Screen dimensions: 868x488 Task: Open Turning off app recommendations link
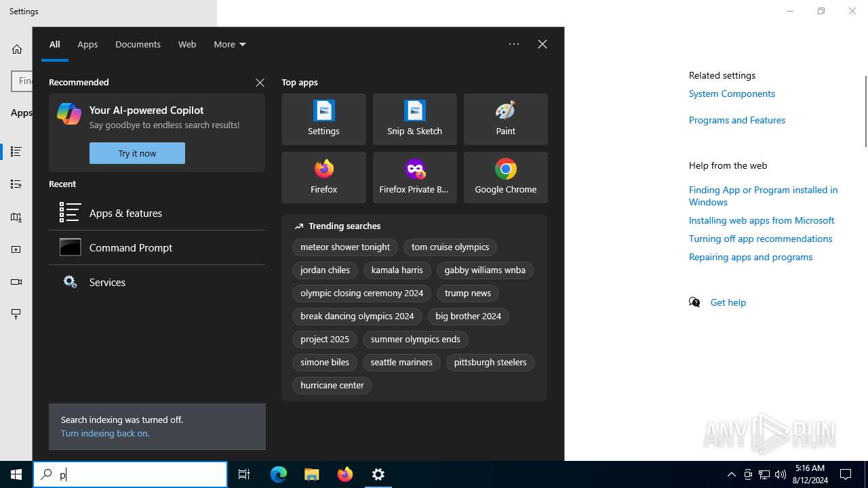coord(760,239)
